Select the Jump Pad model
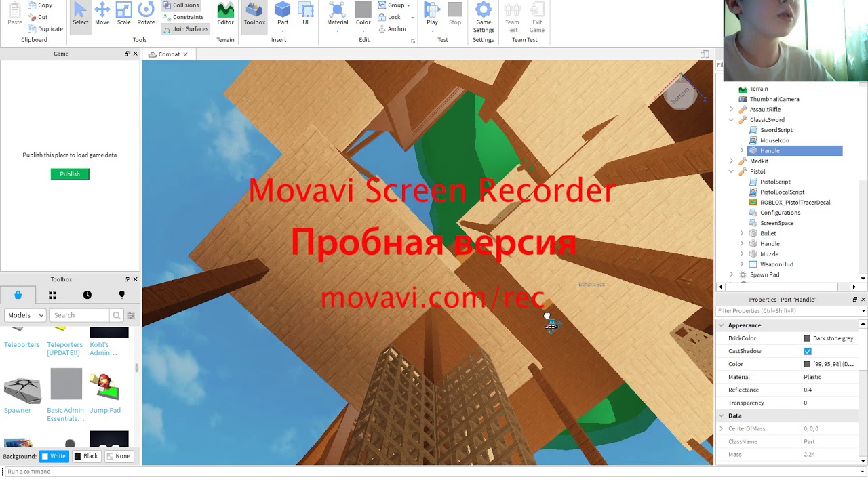868x488 pixels. pyautogui.click(x=105, y=385)
